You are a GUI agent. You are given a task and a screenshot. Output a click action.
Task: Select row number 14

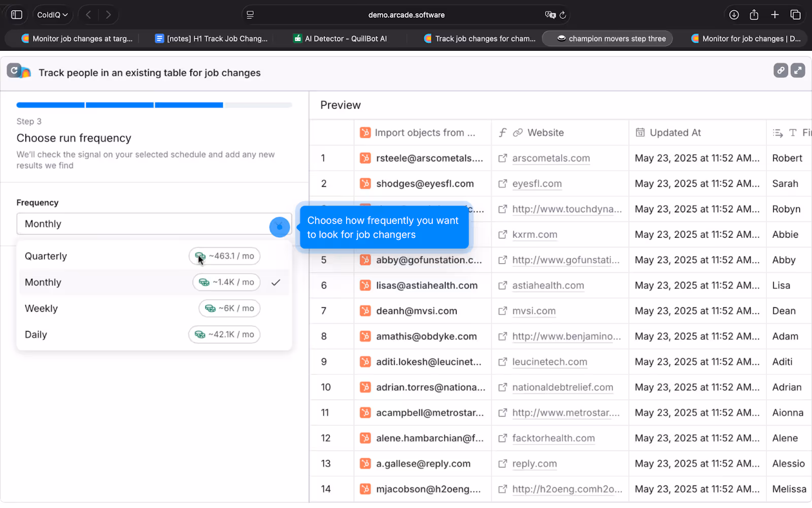tap(326, 489)
